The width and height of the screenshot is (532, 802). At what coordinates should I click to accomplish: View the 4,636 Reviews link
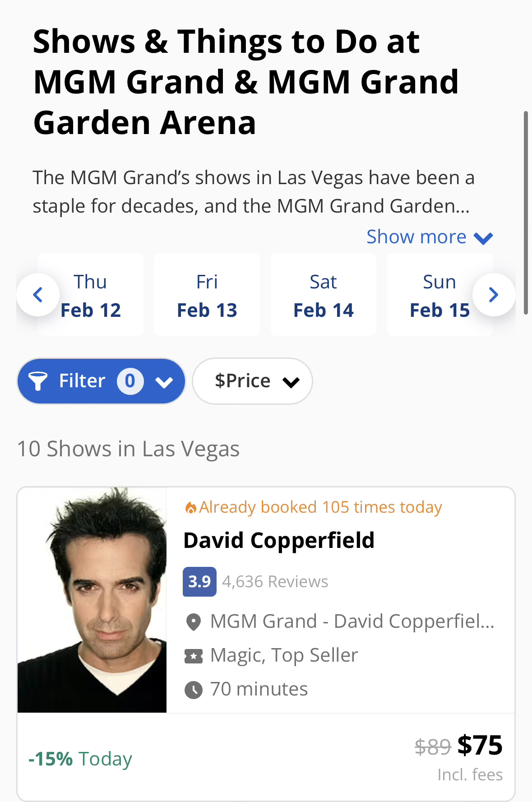point(275,582)
